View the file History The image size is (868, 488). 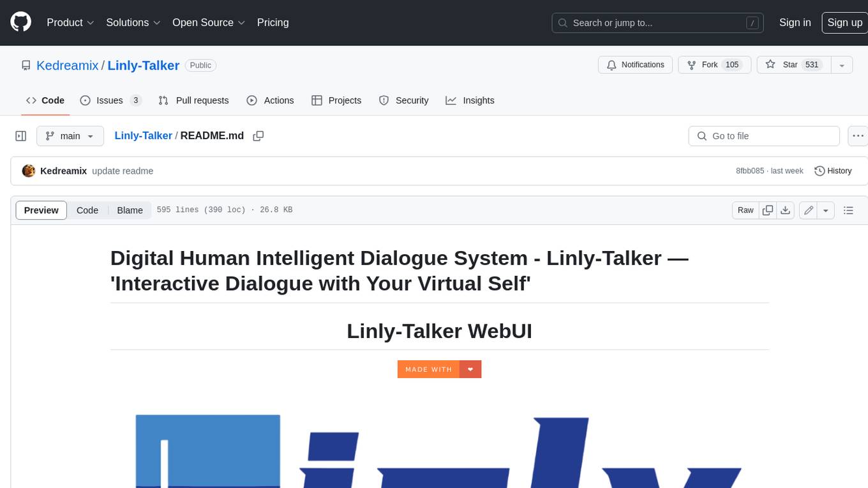pos(833,171)
